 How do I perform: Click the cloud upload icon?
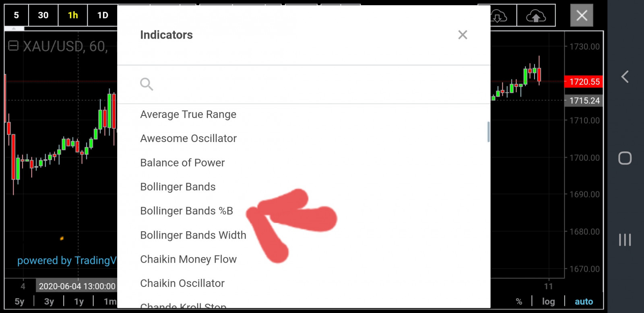coord(536,16)
